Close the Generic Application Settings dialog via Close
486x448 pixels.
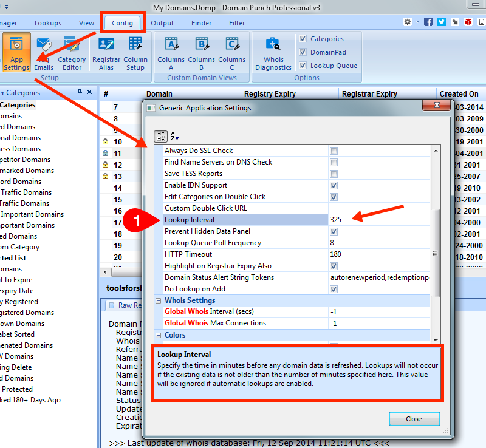[x=414, y=419]
